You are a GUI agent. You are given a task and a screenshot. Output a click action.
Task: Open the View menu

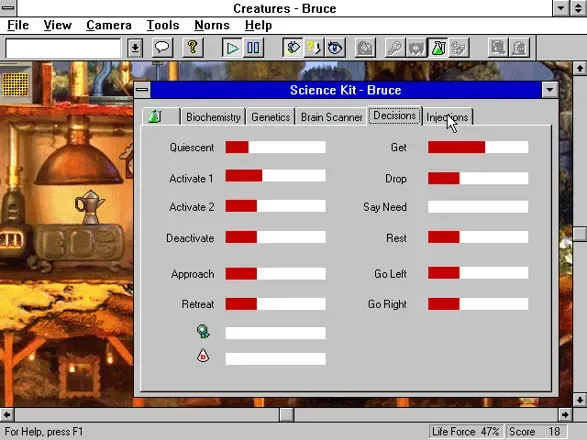pos(57,25)
